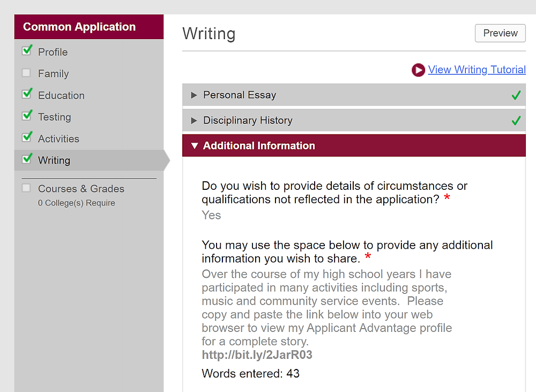The width and height of the screenshot is (536, 392).
Task: Click the Education completed checkmark icon
Action: 27,94
